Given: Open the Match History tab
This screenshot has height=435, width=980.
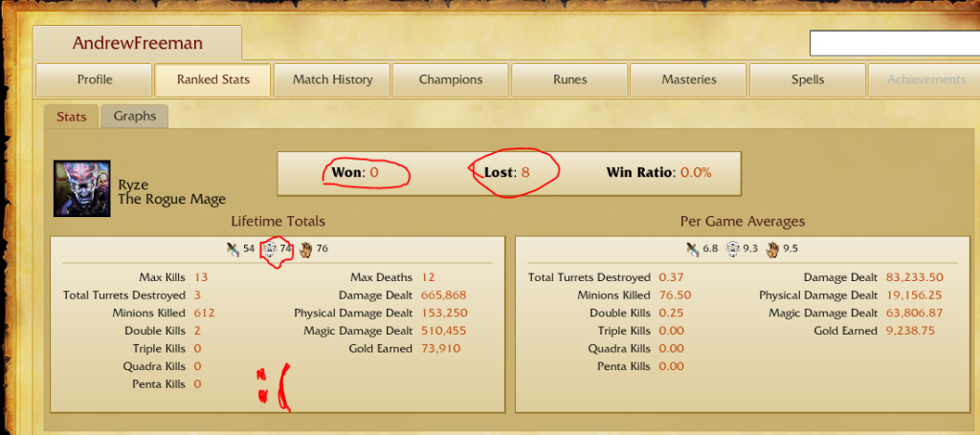Looking at the screenshot, I should [332, 80].
